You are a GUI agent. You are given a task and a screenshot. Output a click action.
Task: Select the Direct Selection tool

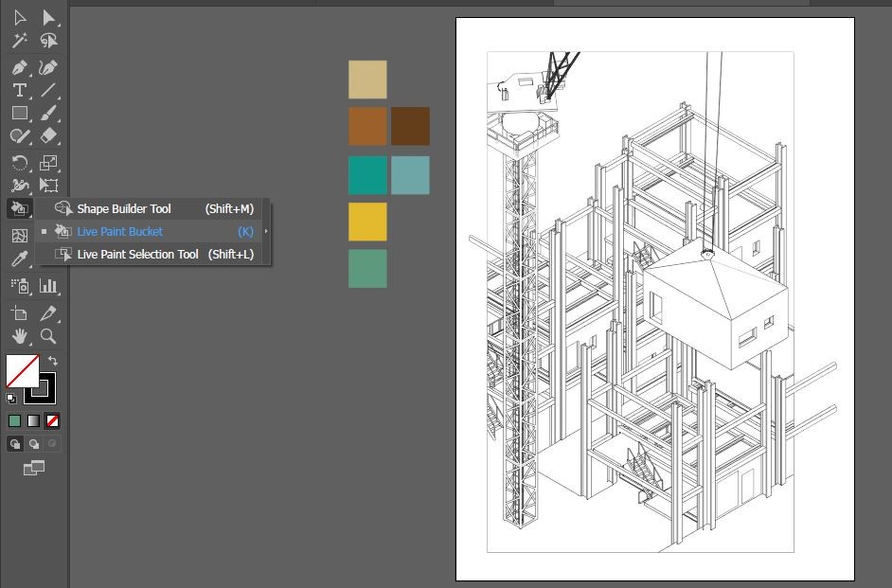[x=48, y=18]
